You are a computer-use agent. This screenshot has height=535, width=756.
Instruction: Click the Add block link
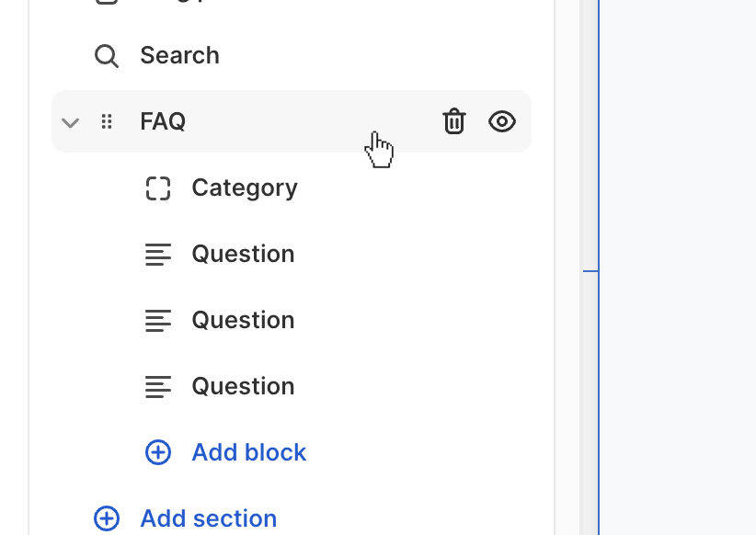tap(249, 452)
